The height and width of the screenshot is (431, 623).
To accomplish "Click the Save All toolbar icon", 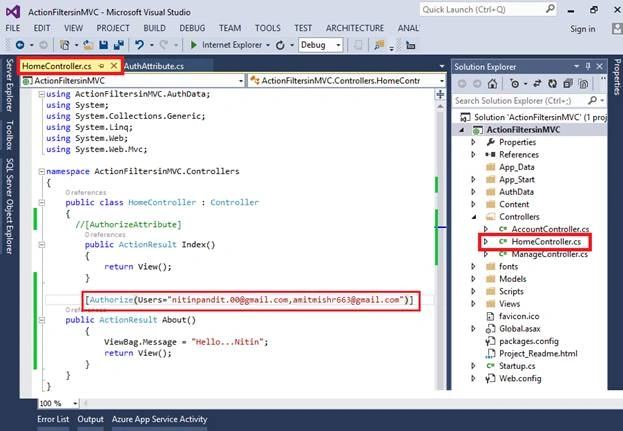I will tap(118, 45).
